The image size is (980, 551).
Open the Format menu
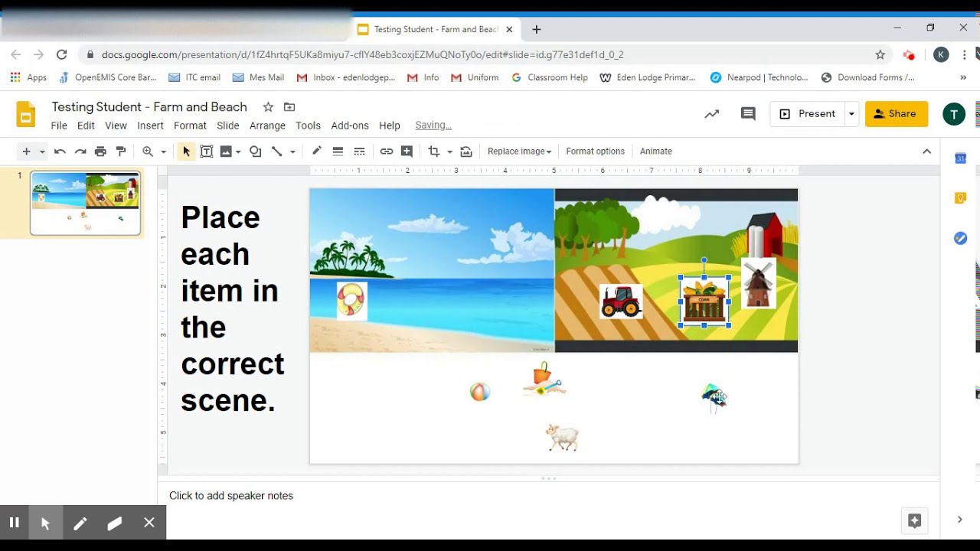pyautogui.click(x=190, y=126)
